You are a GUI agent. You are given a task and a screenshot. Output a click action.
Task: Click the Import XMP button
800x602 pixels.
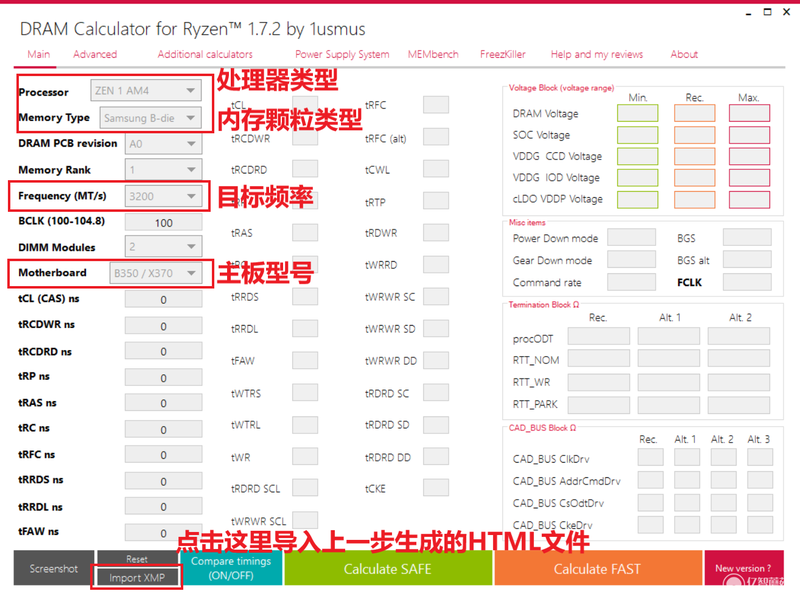pyautogui.click(x=137, y=578)
